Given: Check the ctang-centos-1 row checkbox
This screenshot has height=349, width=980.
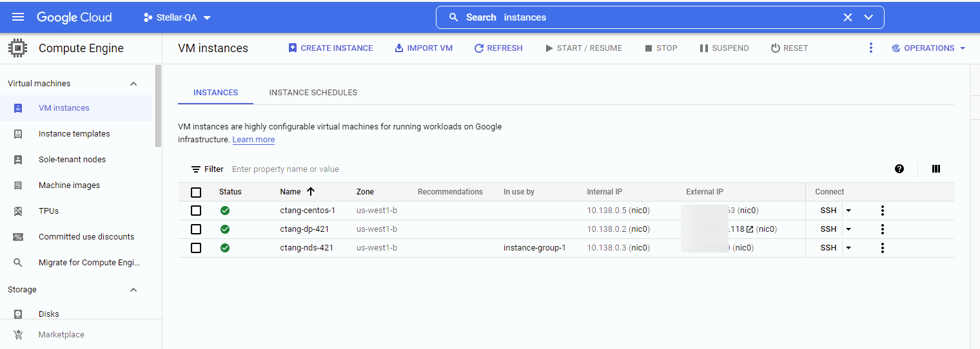Looking at the screenshot, I should pos(196,211).
